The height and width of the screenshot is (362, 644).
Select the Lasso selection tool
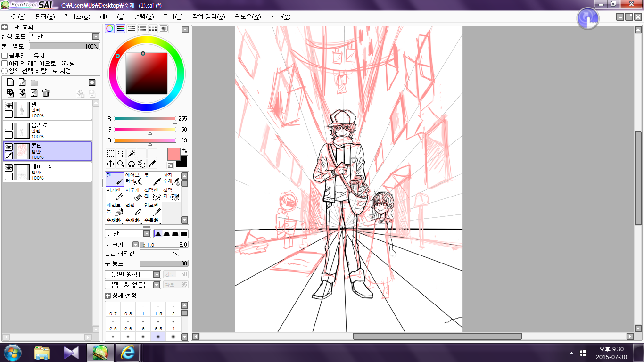121,153
